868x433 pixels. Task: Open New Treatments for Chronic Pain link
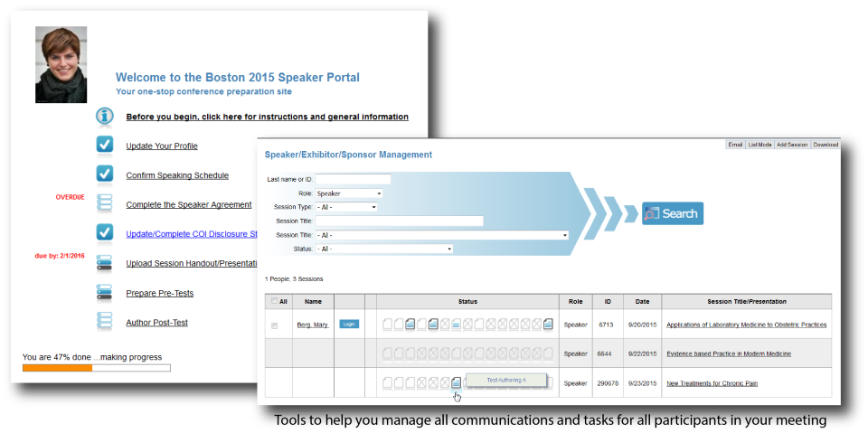(x=712, y=382)
